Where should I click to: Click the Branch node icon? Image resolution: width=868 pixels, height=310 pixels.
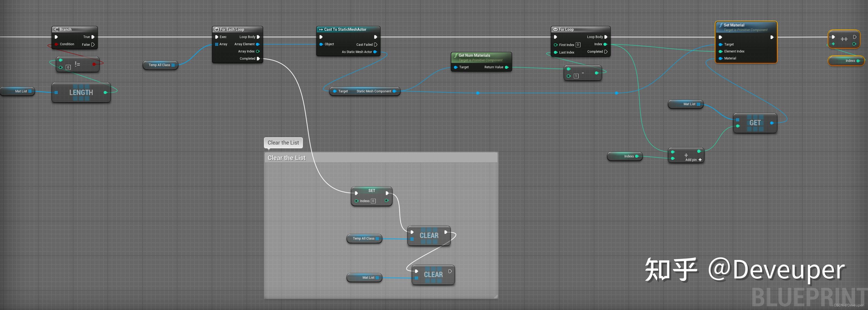57,29
